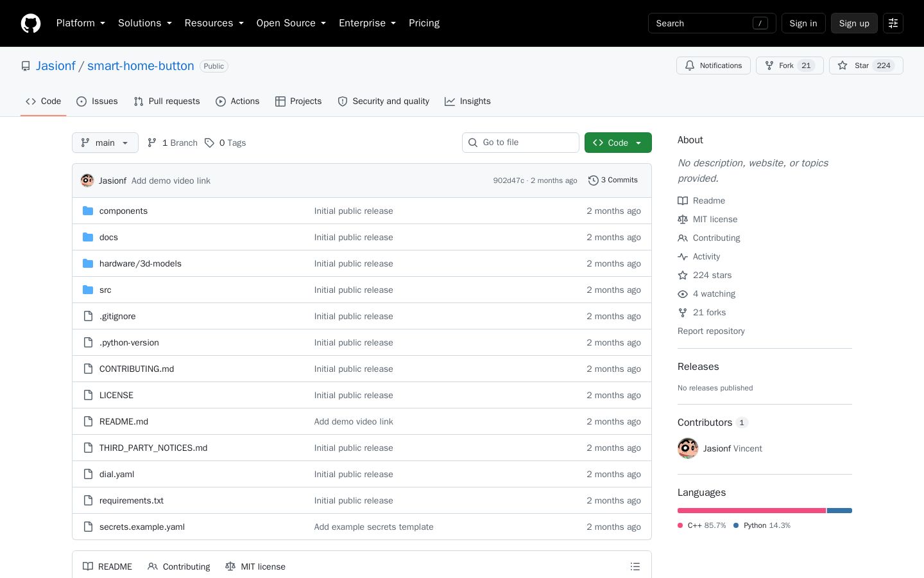Switch to the Pull requests tab

(x=167, y=101)
